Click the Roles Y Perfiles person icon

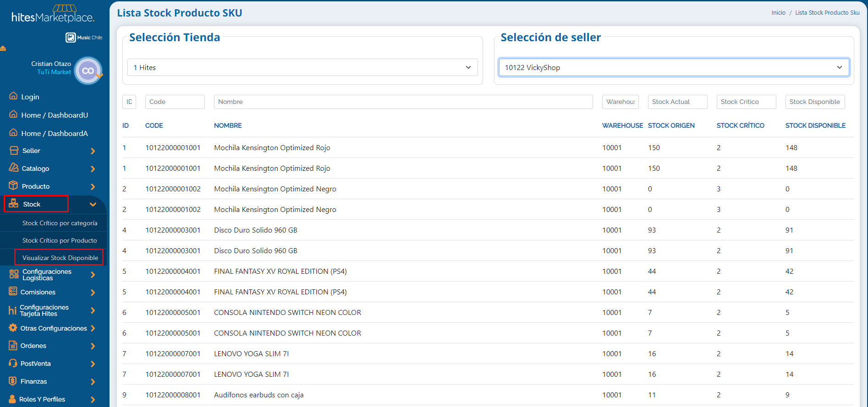click(x=12, y=399)
